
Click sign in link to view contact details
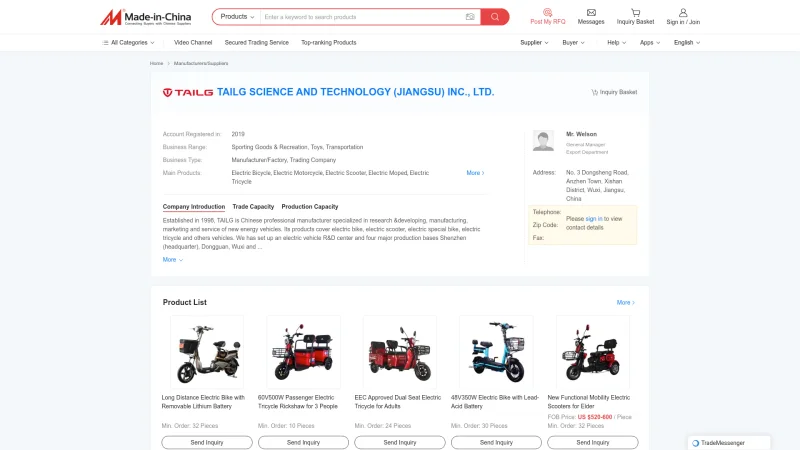coord(594,219)
